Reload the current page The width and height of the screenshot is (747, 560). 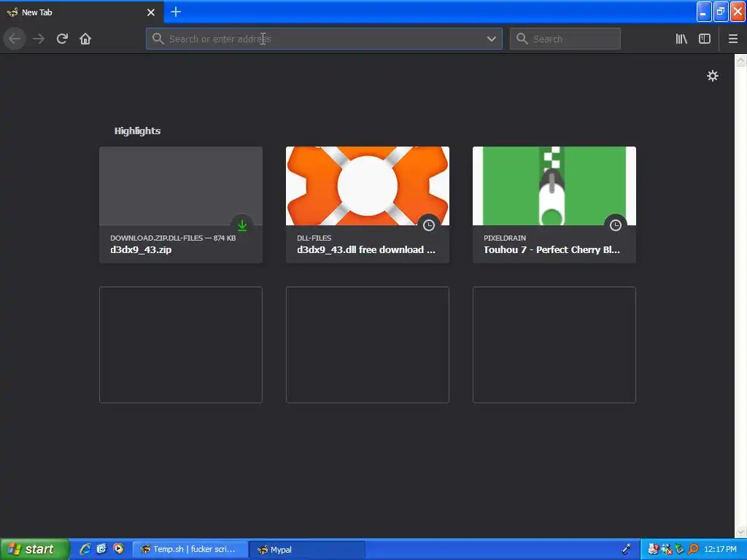tap(62, 39)
